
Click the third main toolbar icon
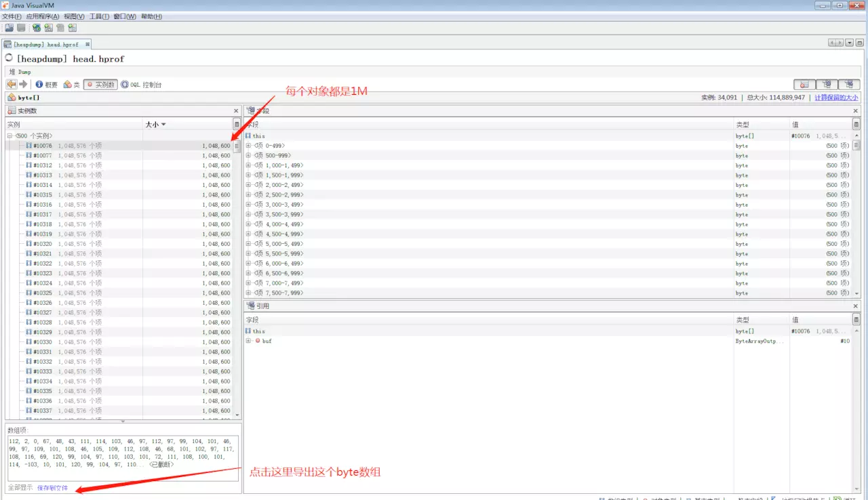[x=37, y=28]
